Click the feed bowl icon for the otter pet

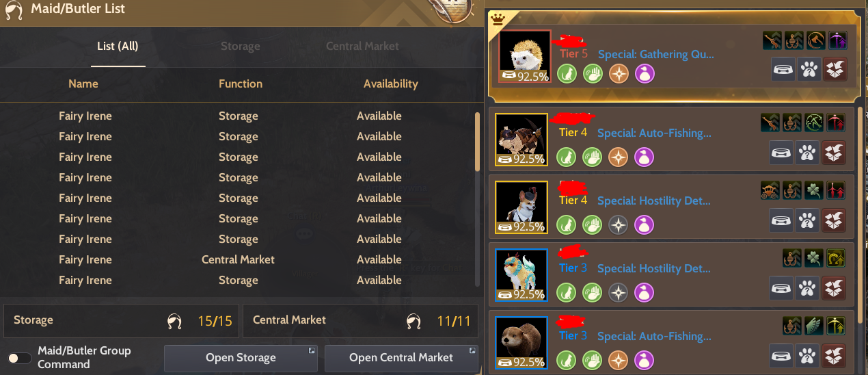(783, 355)
